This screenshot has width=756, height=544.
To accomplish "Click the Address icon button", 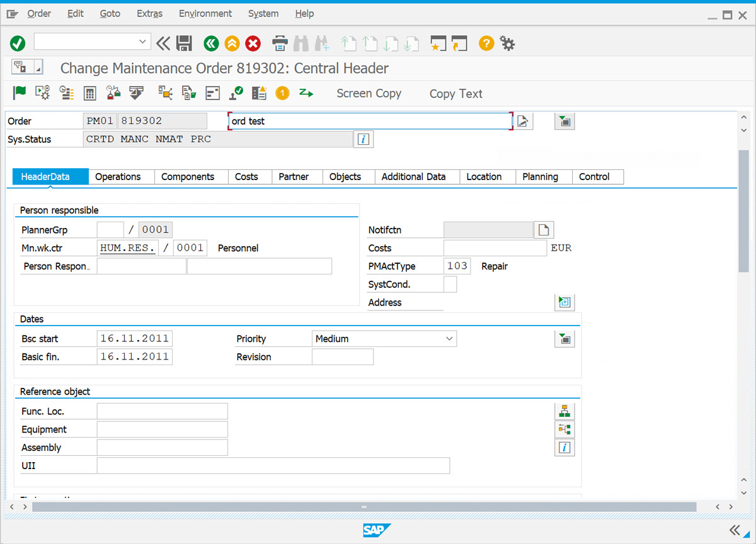I will (x=564, y=302).
